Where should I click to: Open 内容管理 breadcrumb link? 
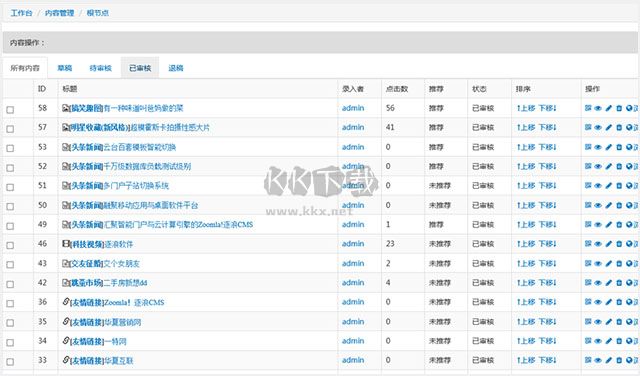pyautogui.click(x=60, y=13)
